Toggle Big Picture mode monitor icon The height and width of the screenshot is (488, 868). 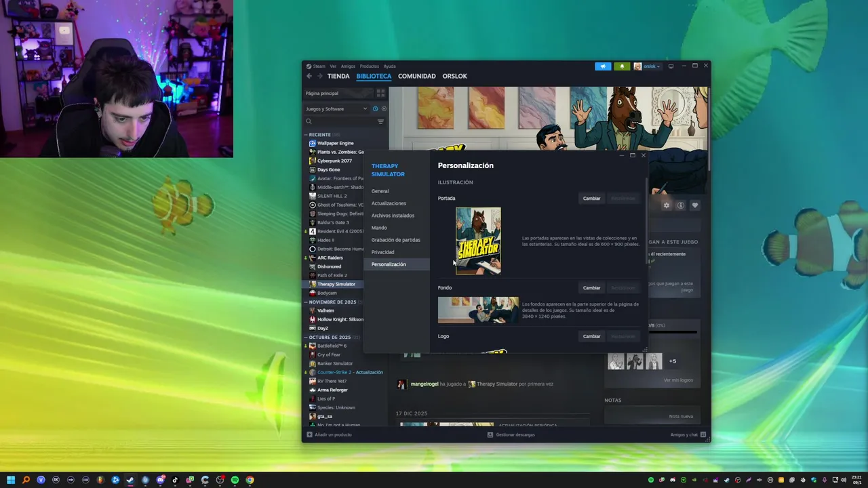tap(671, 66)
